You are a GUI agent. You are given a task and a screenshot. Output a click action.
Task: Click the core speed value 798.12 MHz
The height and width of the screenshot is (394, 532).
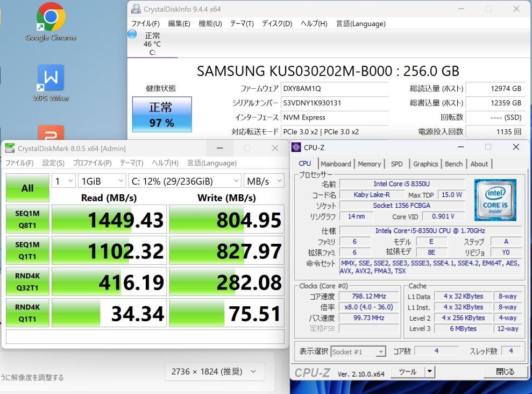click(369, 296)
